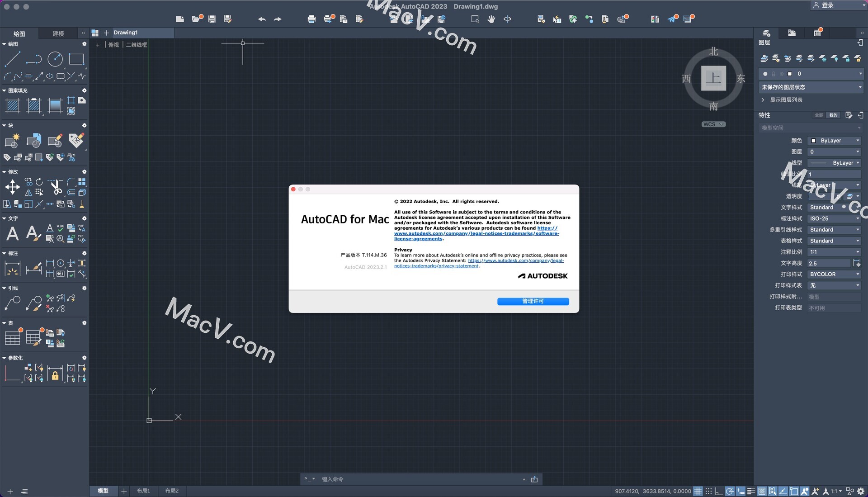Open the software license agreements link
Image resolution: width=868 pixels, height=497 pixels.
476,233
